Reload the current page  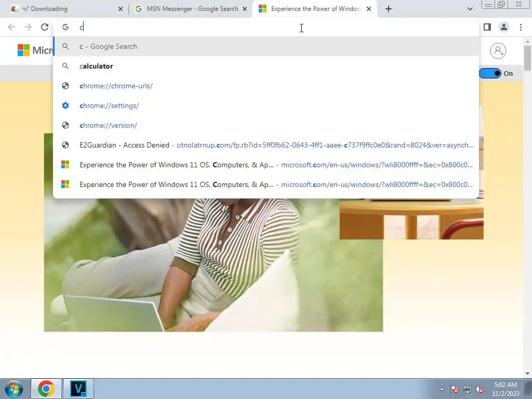(x=45, y=27)
